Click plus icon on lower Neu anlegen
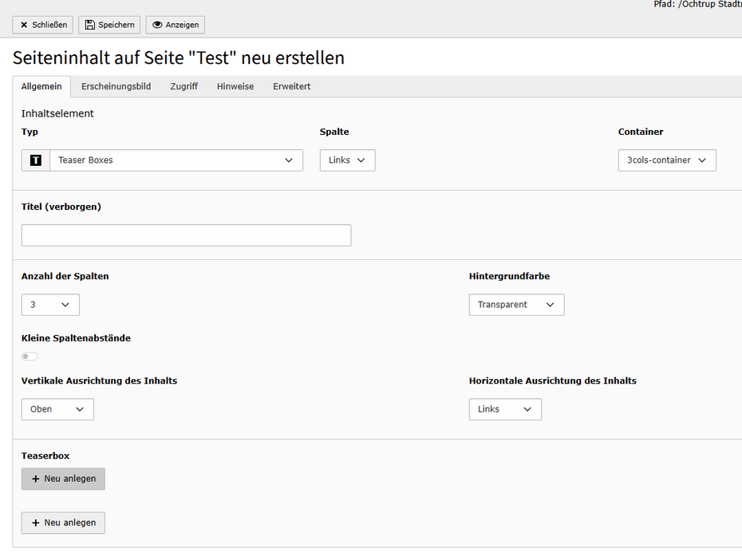This screenshot has width=742, height=560. tap(36, 523)
